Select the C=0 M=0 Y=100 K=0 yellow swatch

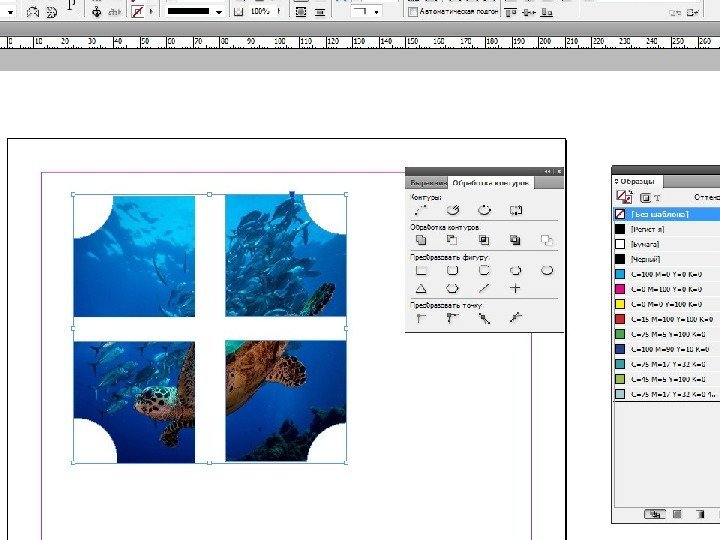667,304
